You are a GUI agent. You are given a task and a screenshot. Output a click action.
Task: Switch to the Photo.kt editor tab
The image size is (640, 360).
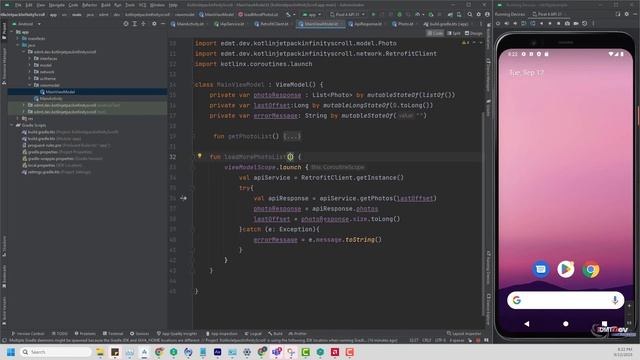(x=403, y=24)
